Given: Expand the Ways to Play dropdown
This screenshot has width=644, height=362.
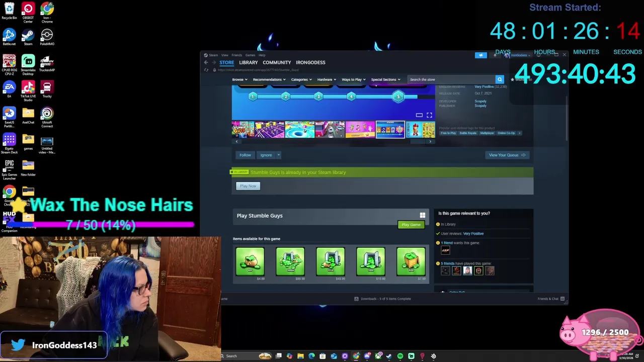Looking at the screenshot, I should click(x=354, y=79).
